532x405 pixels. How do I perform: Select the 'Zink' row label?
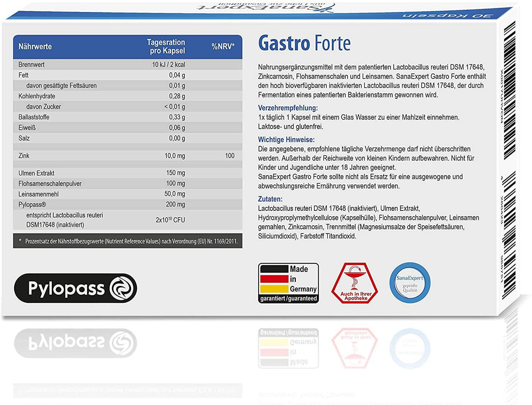[24, 156]
